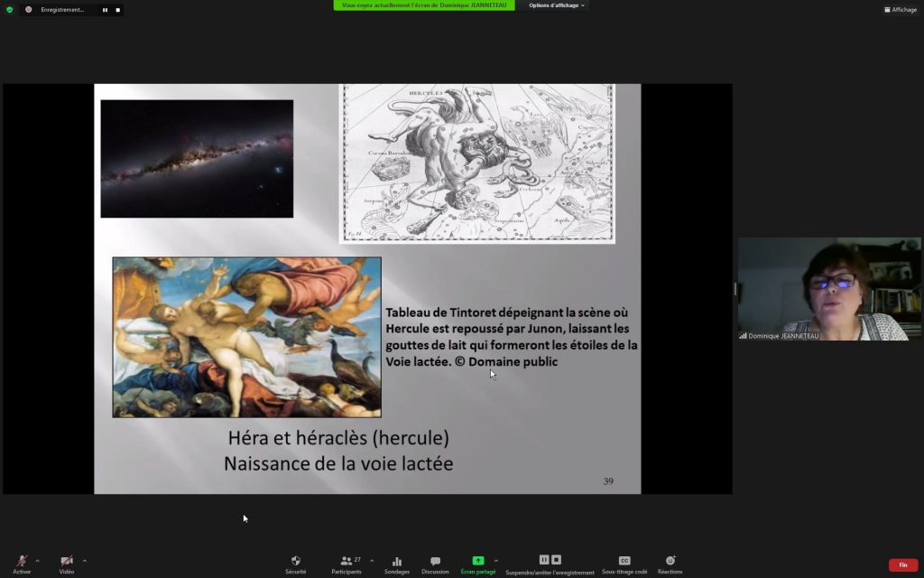The width and height of the screenshot is (924, 578).
Task: Click the green Écran partagé share button
Action: pyautogui.click(x=478, y=564)
